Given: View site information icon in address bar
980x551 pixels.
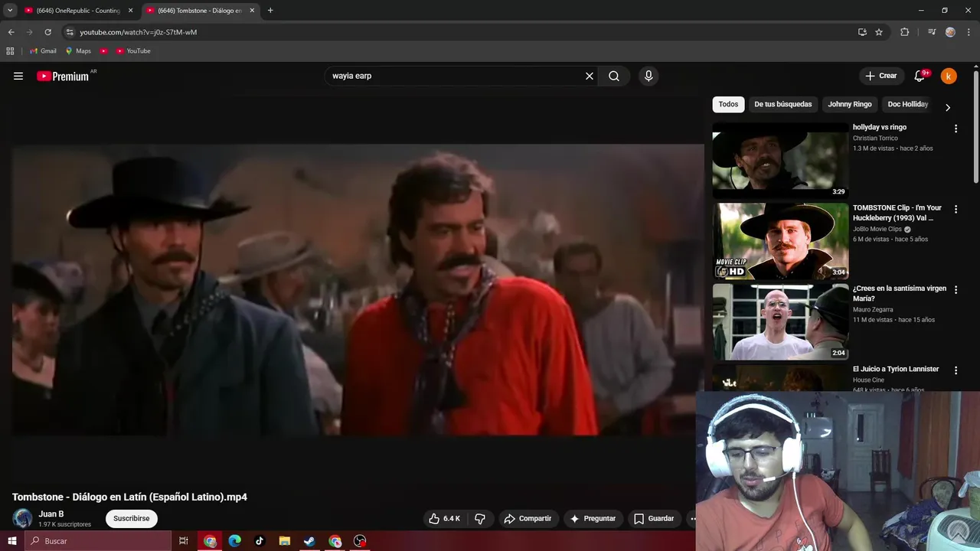Looking at the screenshot, I should [70, 32].
